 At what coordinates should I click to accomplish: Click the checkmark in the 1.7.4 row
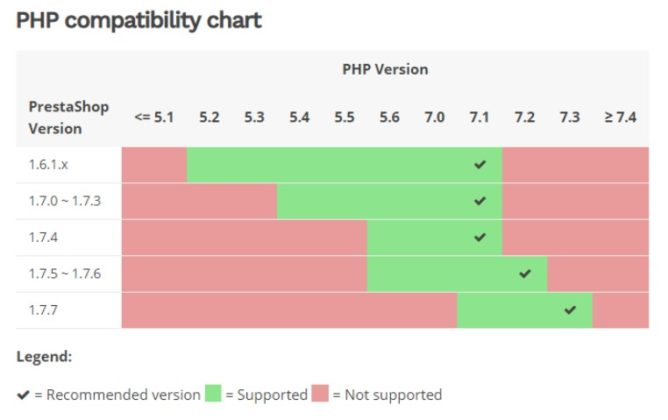[x=480, y=237]
